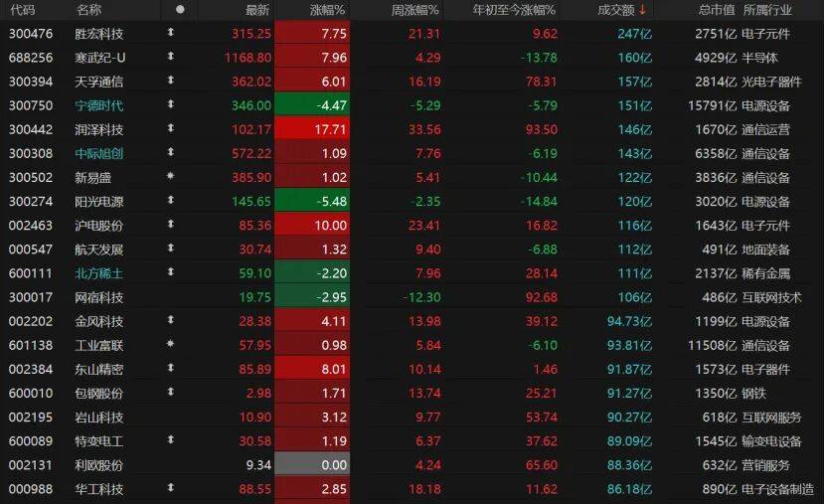Click the marker icon beside 华工科技
The image size is (825, 504).
click(x=169, y=488)
